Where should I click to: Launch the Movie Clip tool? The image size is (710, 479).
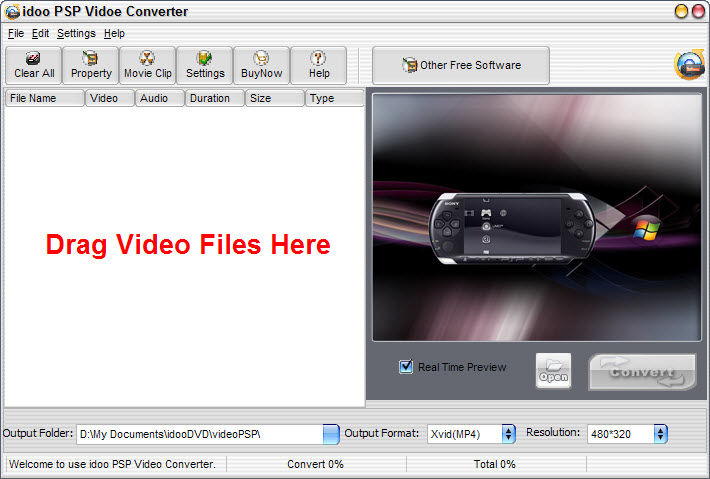tap(148, 66)
